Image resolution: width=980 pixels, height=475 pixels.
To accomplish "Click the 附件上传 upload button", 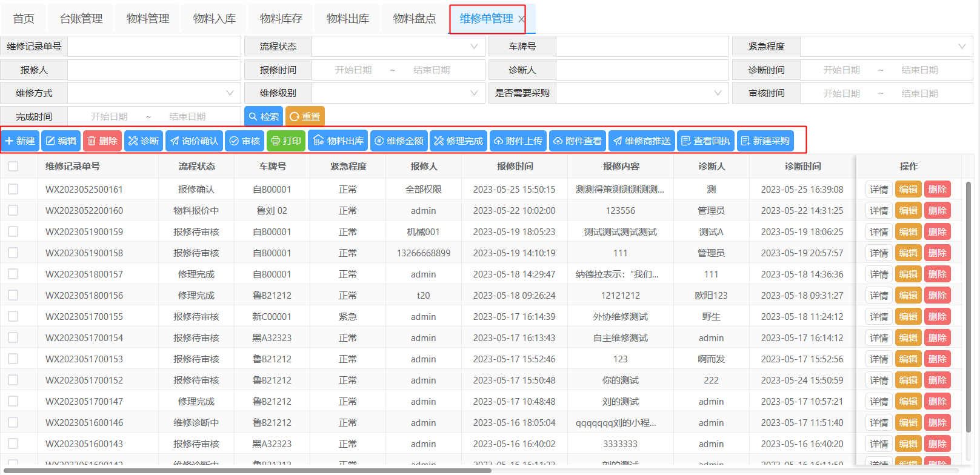I will 518,141.
